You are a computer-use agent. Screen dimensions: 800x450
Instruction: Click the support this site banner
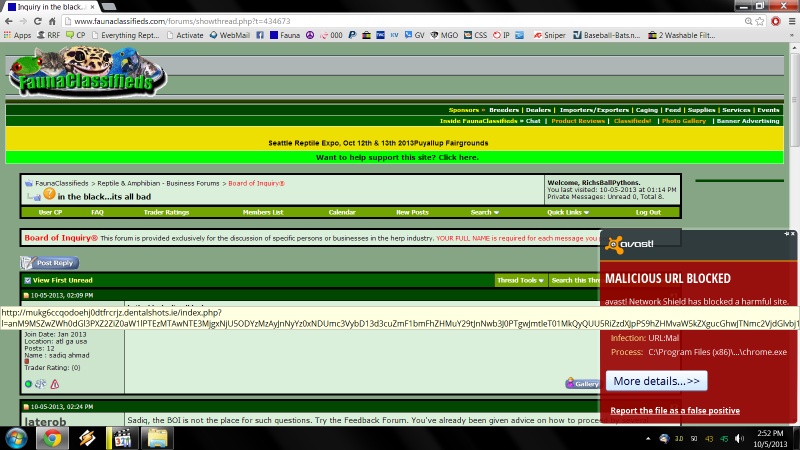coord(397,157)
